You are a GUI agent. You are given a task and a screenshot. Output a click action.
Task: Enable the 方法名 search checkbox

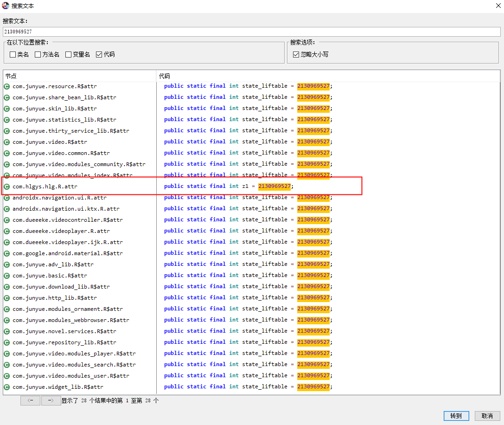[x=38, y=55]
